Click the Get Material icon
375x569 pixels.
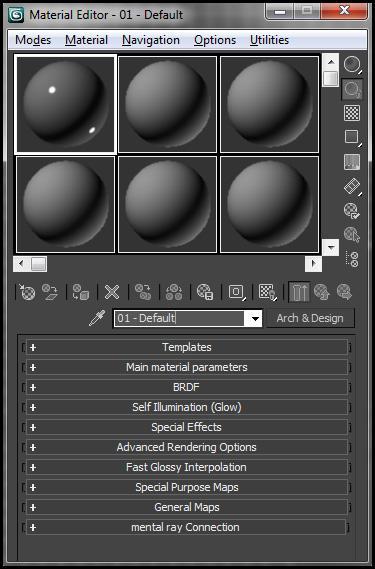[x=28, y=292]
